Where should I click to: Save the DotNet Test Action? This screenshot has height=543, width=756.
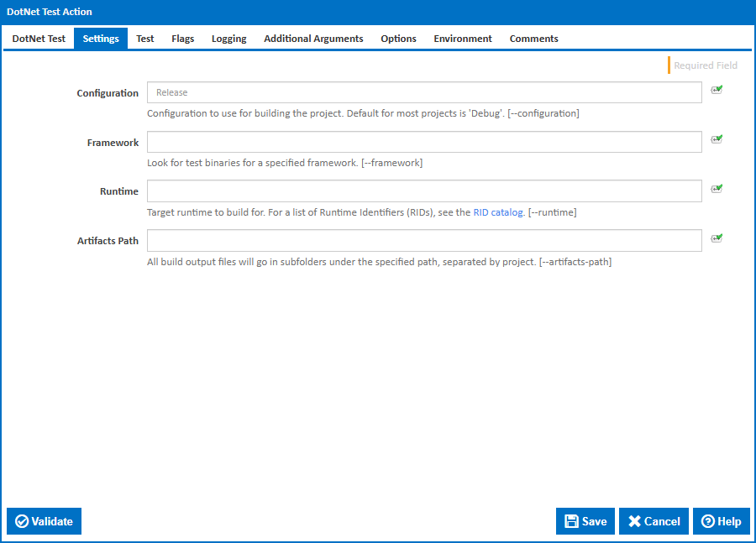click(x=585, y=521)
